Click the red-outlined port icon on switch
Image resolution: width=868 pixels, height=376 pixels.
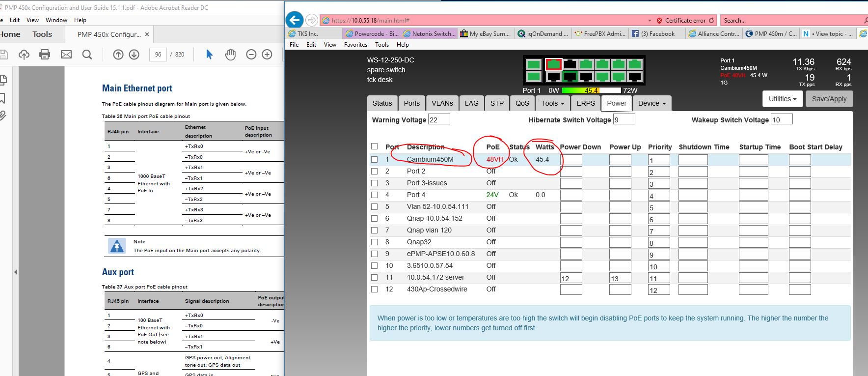(x=553, y=64)
